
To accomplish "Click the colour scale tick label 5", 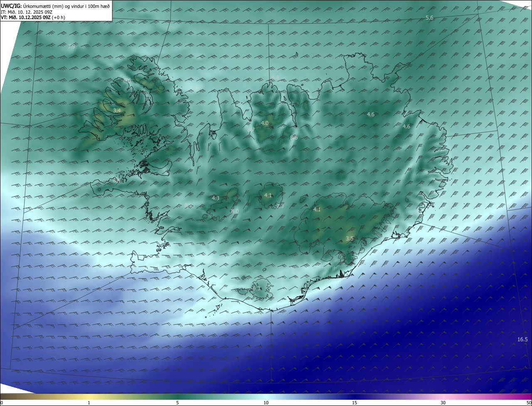I will tap(177, 403).
